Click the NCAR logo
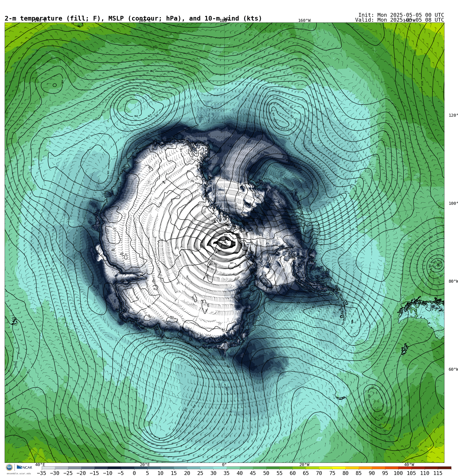This screenshot has height=476, width=458. click(x=24, y=467)
